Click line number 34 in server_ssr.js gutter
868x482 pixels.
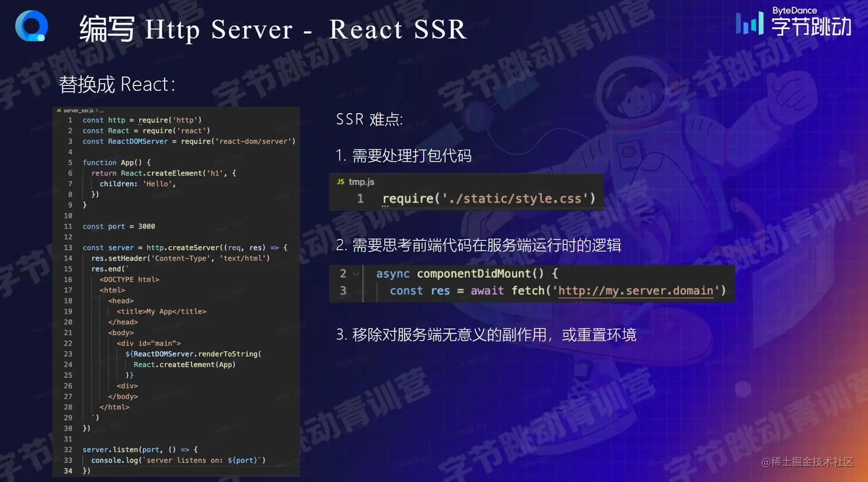[x=68, y=471]
